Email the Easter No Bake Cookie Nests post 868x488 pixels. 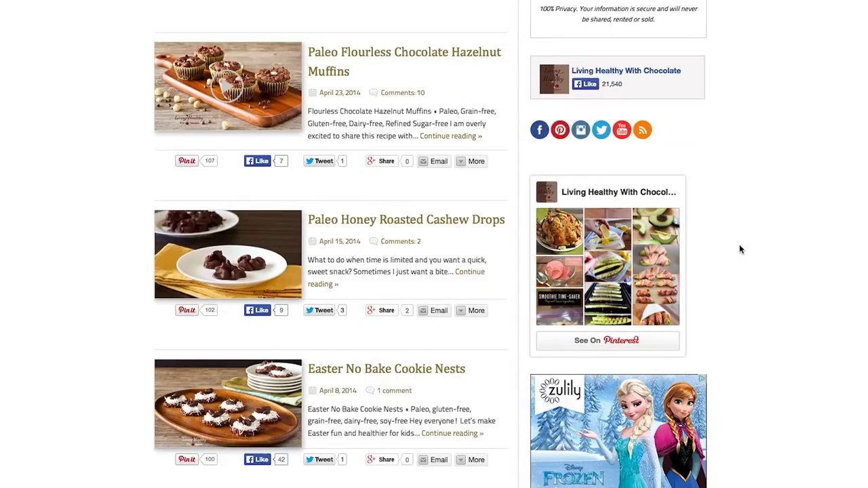[433, 460]
